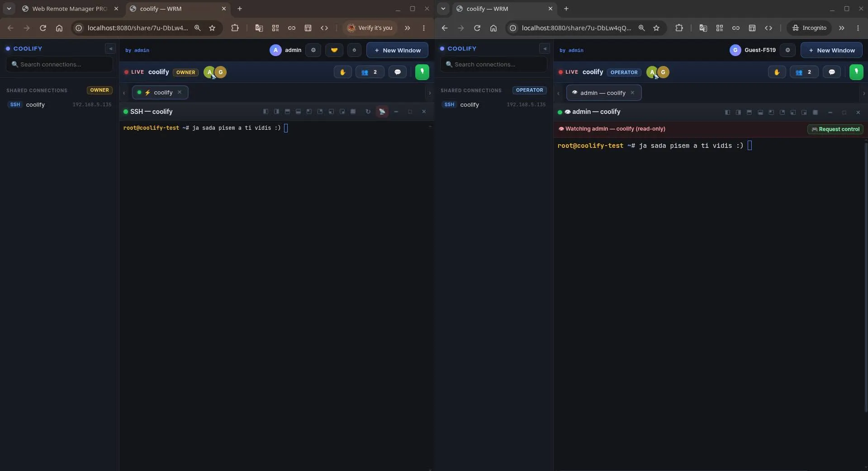868x471 pixels.
Task: Open coolify SSH connection in OPERATOR sidebar
Action: pos(493,104)
